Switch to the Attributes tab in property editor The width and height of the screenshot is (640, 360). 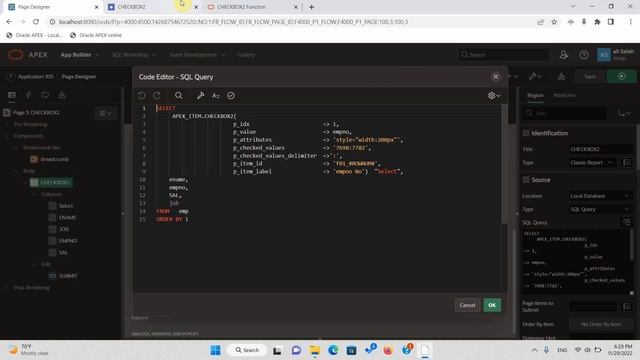pyautogui.click(x=564, y=95)
